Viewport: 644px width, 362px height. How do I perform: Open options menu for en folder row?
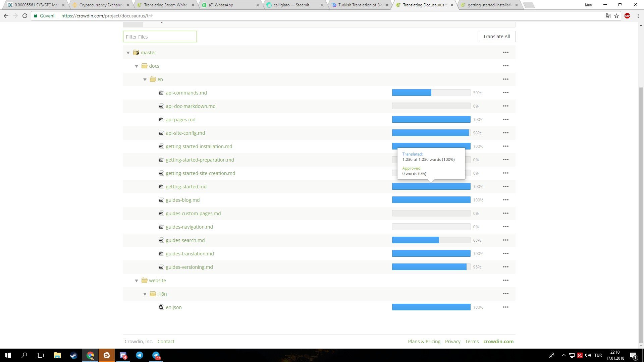coord(505,79)
